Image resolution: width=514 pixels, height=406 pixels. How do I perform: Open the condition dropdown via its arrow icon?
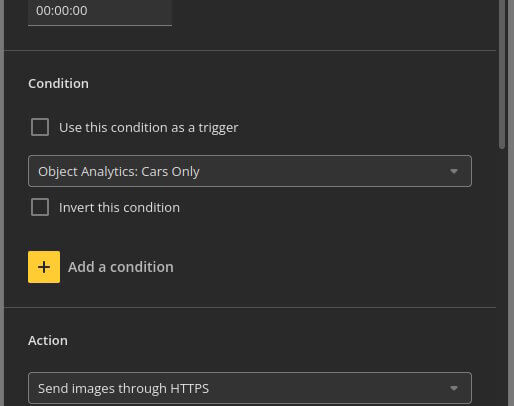click(x=453, y=171)
